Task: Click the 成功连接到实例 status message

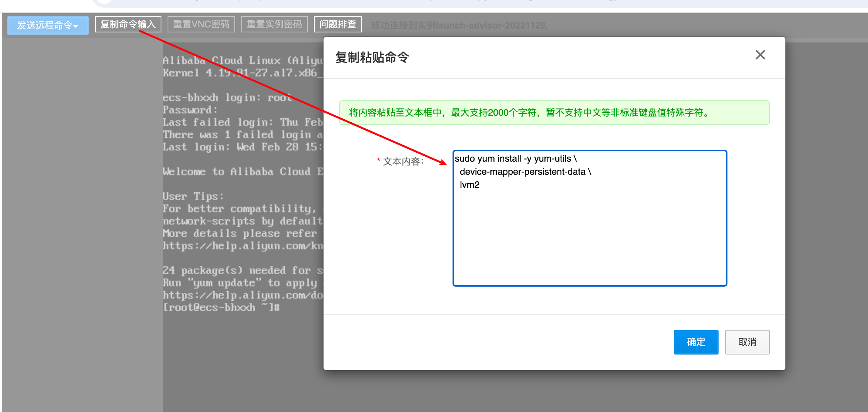Action: coord(459,25)
